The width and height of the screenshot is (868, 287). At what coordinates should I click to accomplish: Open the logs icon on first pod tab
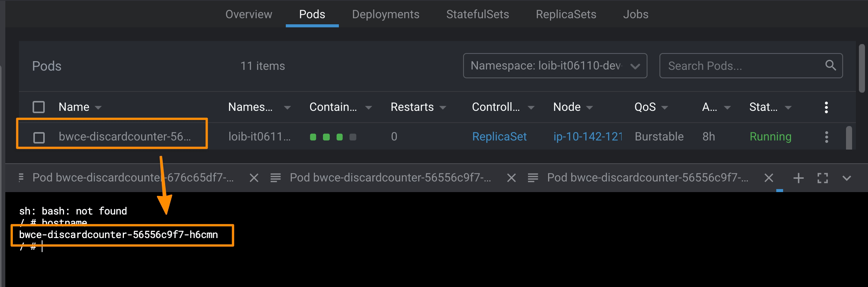pos(21,177)
